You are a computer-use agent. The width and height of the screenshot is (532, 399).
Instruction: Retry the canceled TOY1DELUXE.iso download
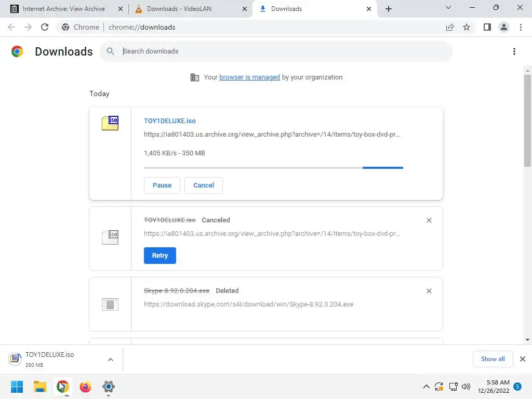pyautogui.click(x=160, y=256)
